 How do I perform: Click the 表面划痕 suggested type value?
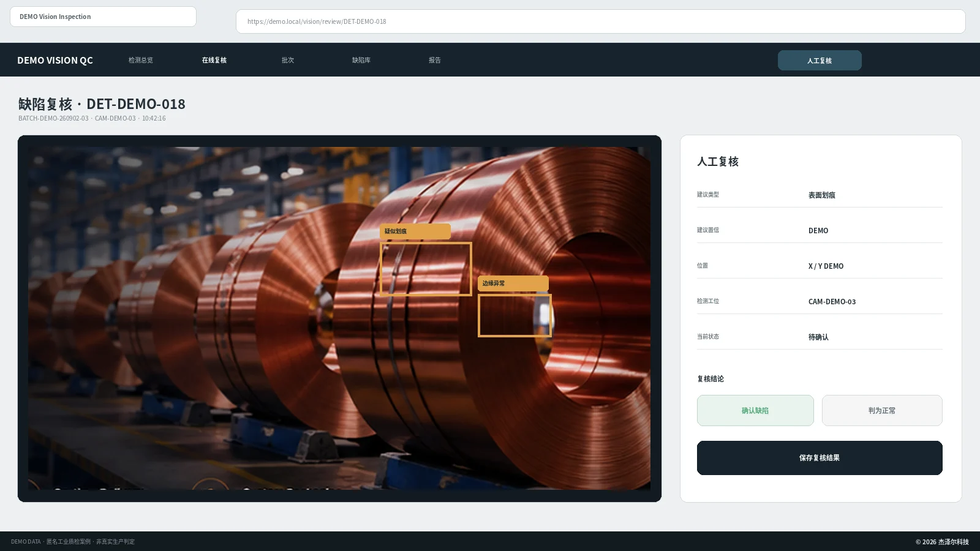pos(821,195)
